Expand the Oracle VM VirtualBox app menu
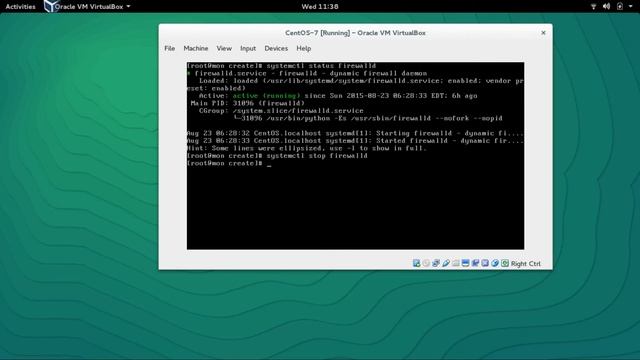The height and width of the screenshot is (360, 640). (x=92, y=7)
